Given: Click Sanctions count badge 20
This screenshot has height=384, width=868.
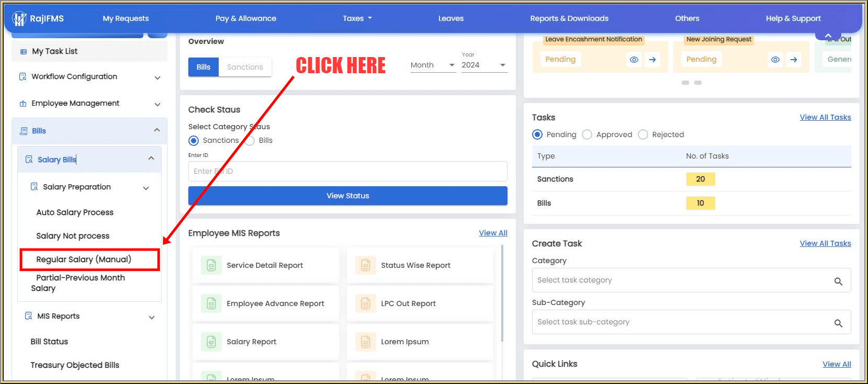Looking at the screenshot, I should 701,179.
